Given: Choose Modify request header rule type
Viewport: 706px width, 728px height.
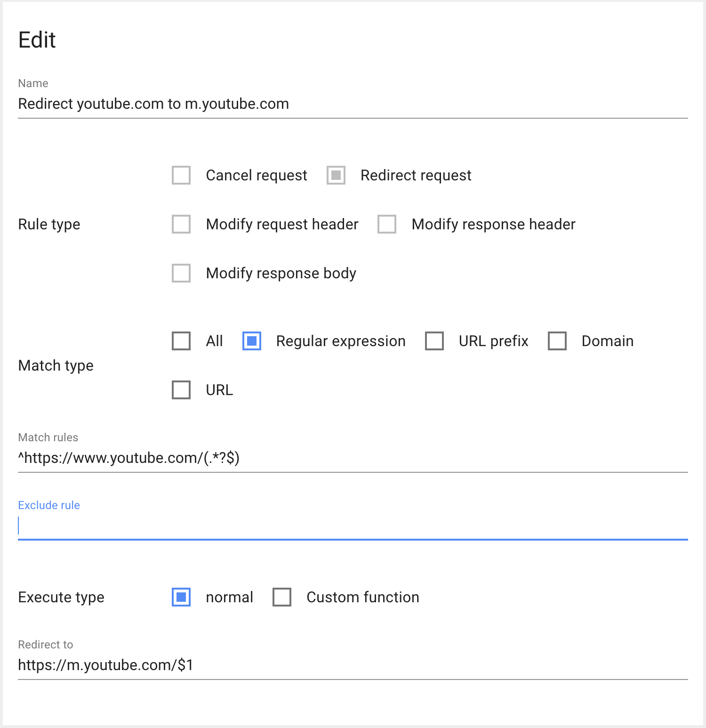Looking at the screenshot, I should click(x=181, y=224).
